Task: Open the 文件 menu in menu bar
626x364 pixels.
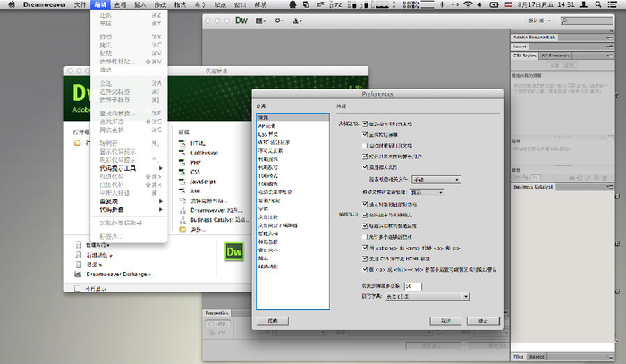Action: tap(80, 4)
